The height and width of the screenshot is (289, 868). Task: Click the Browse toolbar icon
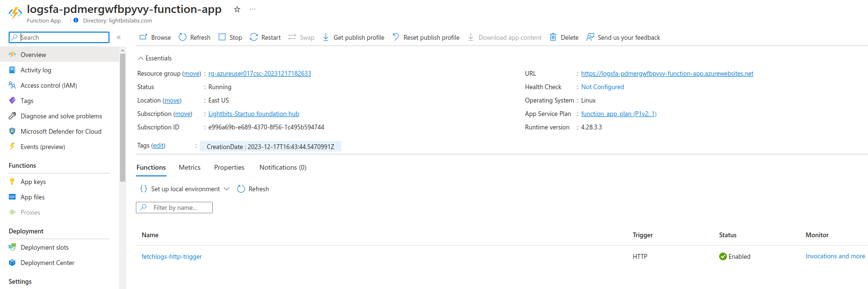pos(143,37)
